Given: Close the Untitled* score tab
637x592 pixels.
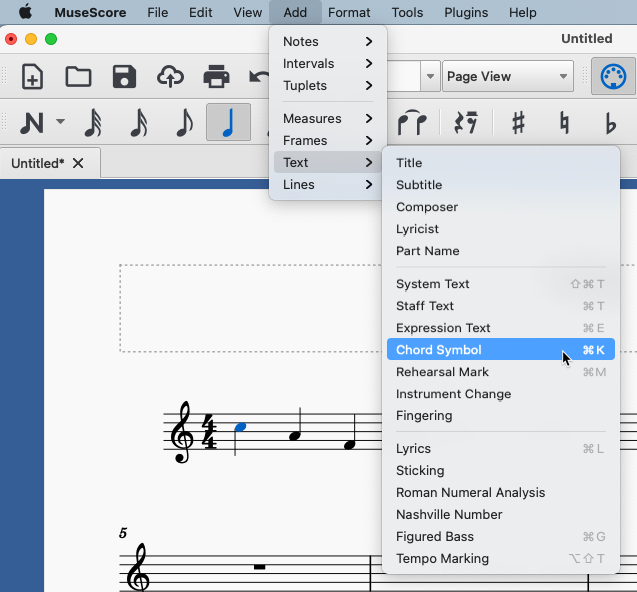Looking at the screenshot, I should tap(78, 163).
